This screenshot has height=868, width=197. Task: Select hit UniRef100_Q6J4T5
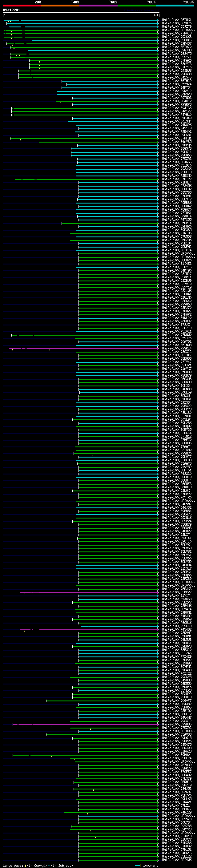tap(177, 54)
